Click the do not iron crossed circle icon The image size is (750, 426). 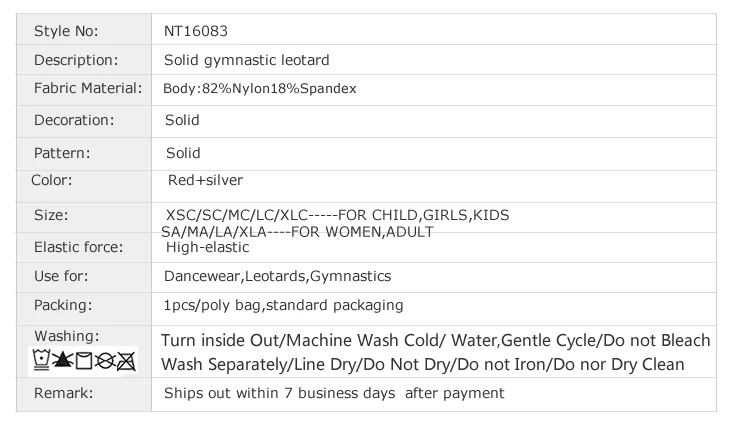coord(105,361)
